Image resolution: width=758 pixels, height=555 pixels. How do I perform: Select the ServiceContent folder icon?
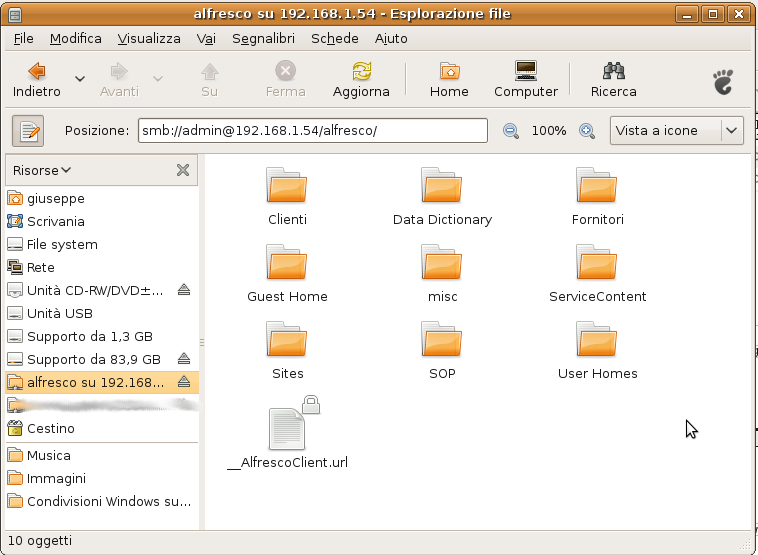click(597, 262)
